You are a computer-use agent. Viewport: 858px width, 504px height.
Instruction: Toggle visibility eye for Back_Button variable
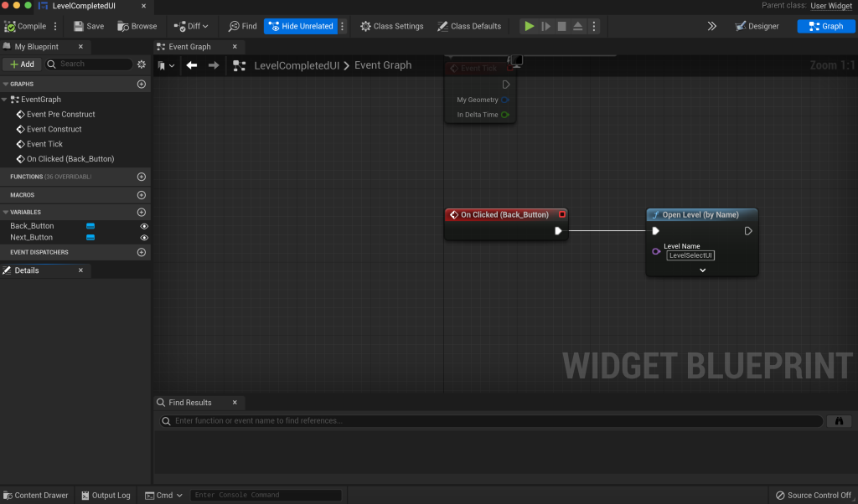point(144,226)
